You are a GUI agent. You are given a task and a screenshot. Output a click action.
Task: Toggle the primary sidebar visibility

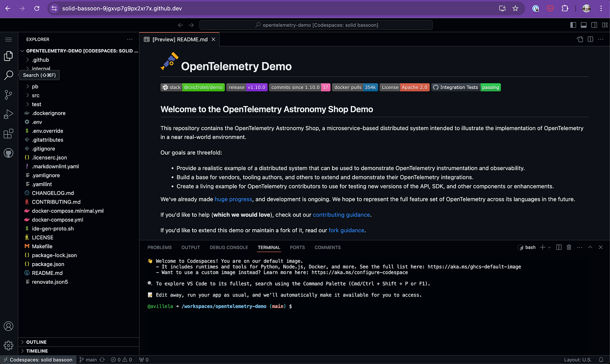[x=573, y=25]
